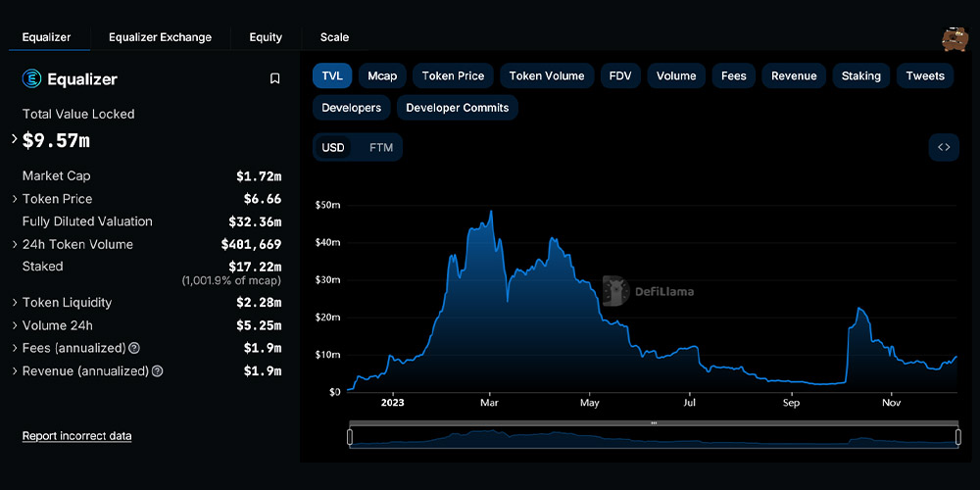Click the $5.25m Volume 24h value
This screenshot has width=980, height=490.
pos(259,325)
